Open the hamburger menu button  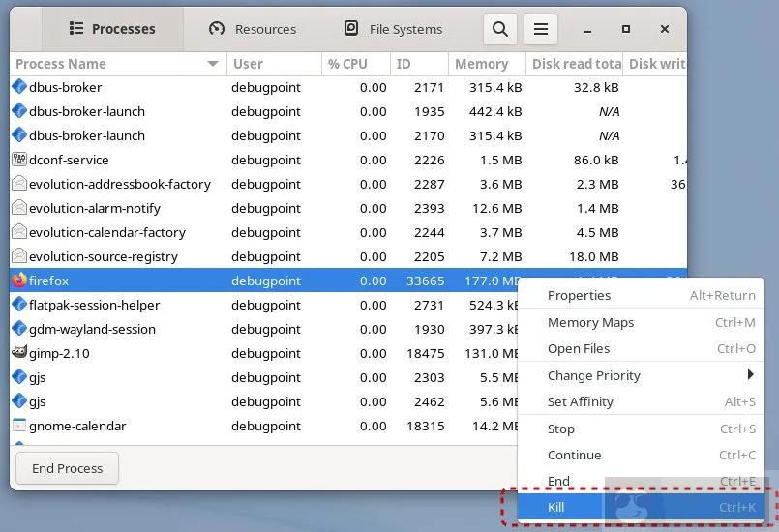[541, 29]
